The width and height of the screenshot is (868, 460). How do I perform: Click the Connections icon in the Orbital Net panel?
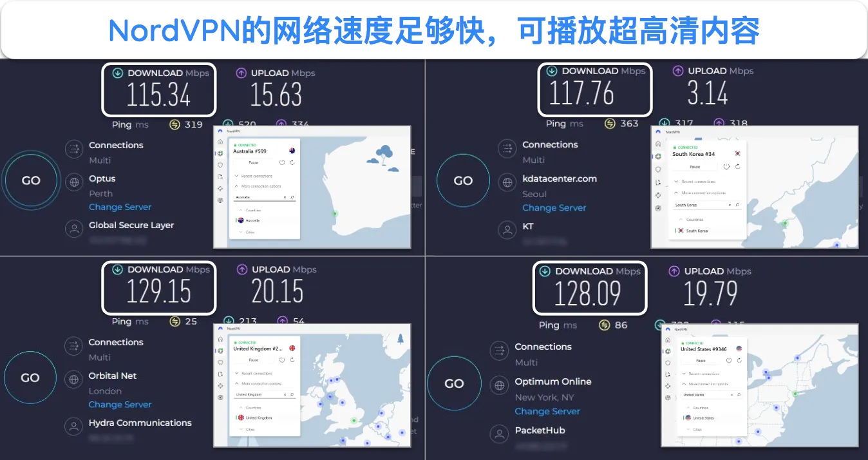pyautogui.click(x=74, y=346)
